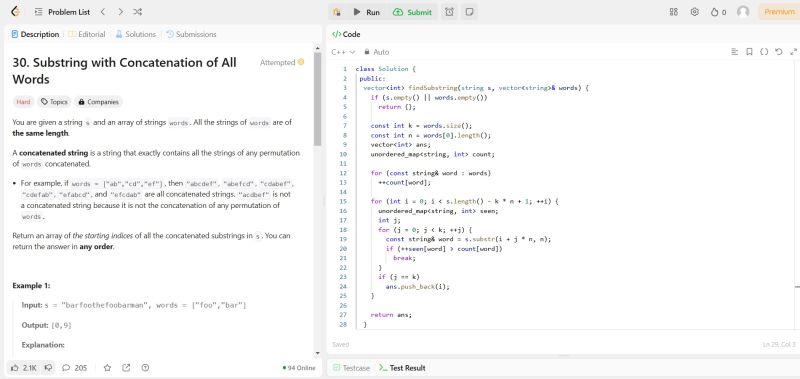Open the notes sticky icon
This screenshot has height=379, width=800.
tap(469, 12)
